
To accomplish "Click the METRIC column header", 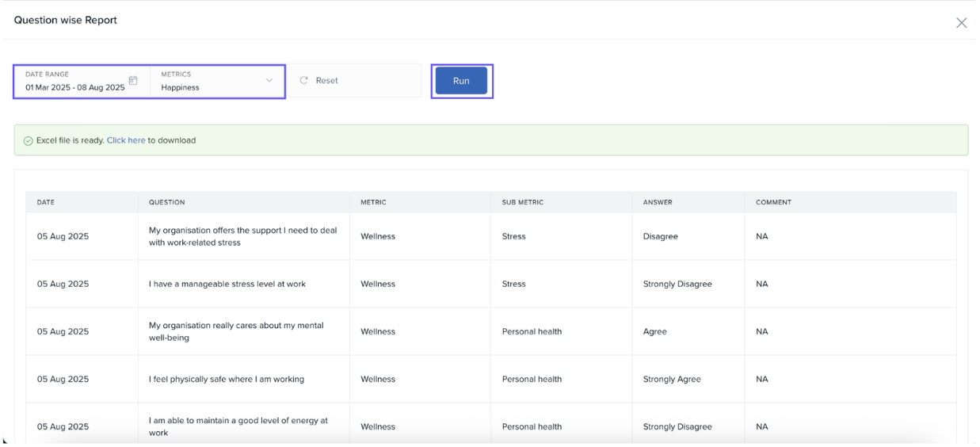I will 373,202.
